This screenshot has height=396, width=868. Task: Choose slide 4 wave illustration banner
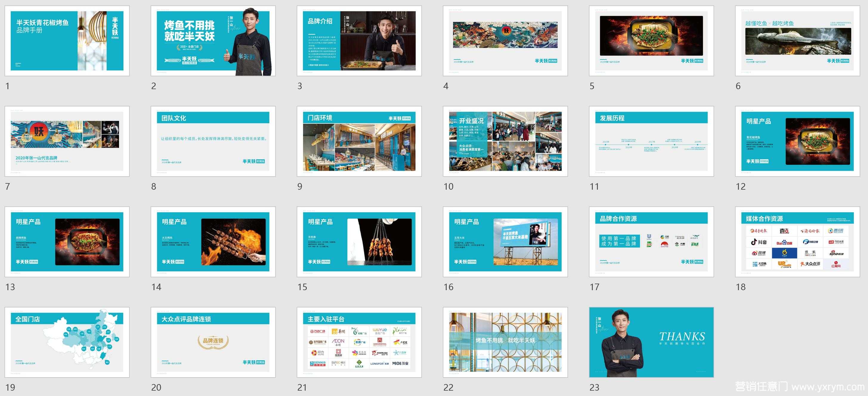coord(505,41)
